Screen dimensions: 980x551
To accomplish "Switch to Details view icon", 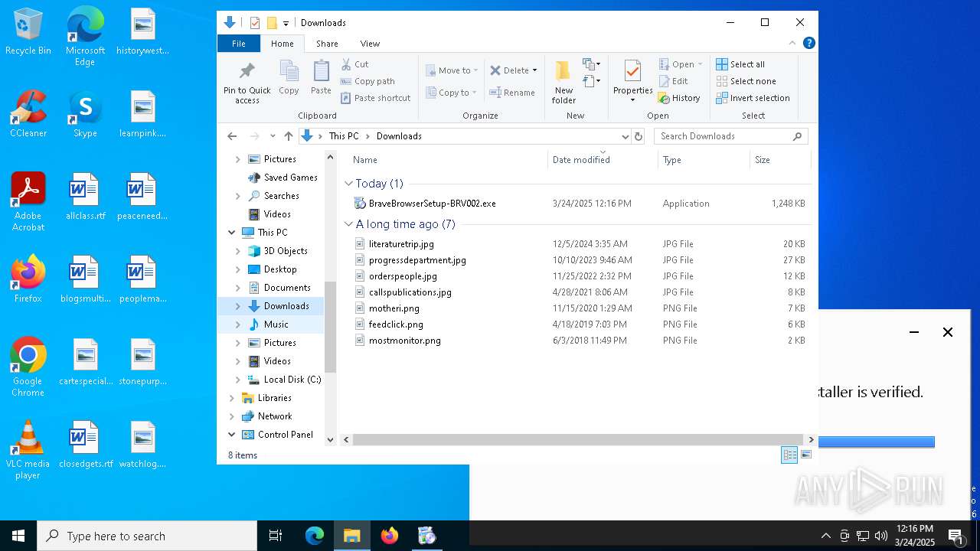I will pos(789,455).
